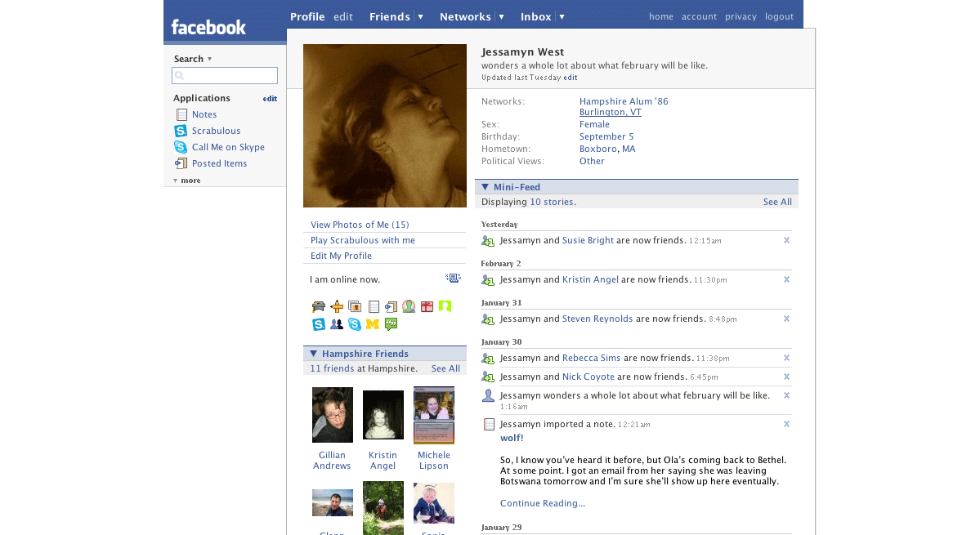Open the Hampshire Alum '86 network
980x535 pixels.
(x=624, y=101)
